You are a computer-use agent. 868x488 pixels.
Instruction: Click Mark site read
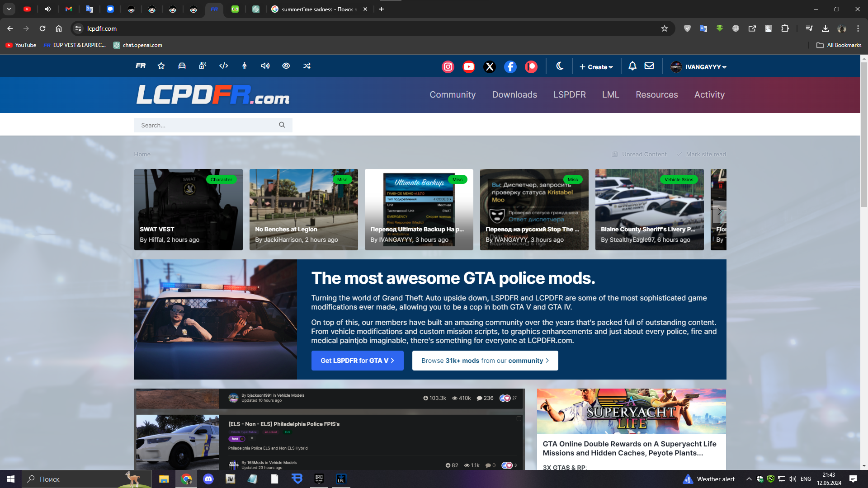click(x=701, y=155)
